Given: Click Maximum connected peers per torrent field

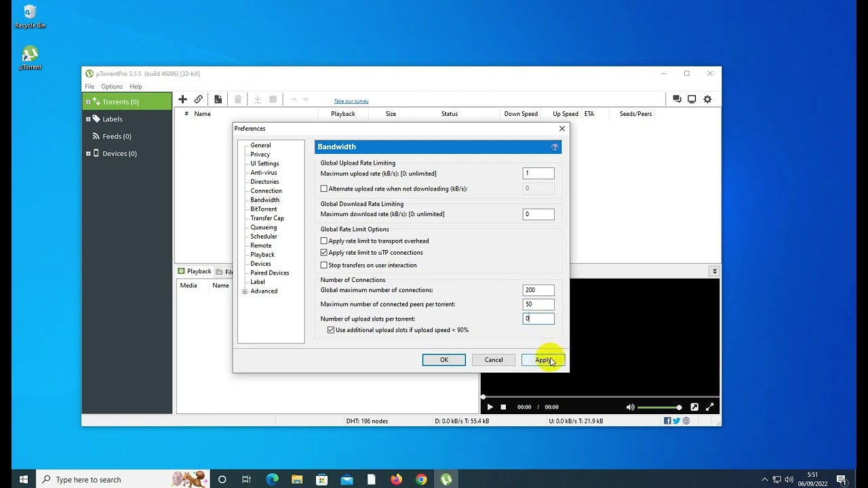Looking at the screenshot, I should click(538, 304).
